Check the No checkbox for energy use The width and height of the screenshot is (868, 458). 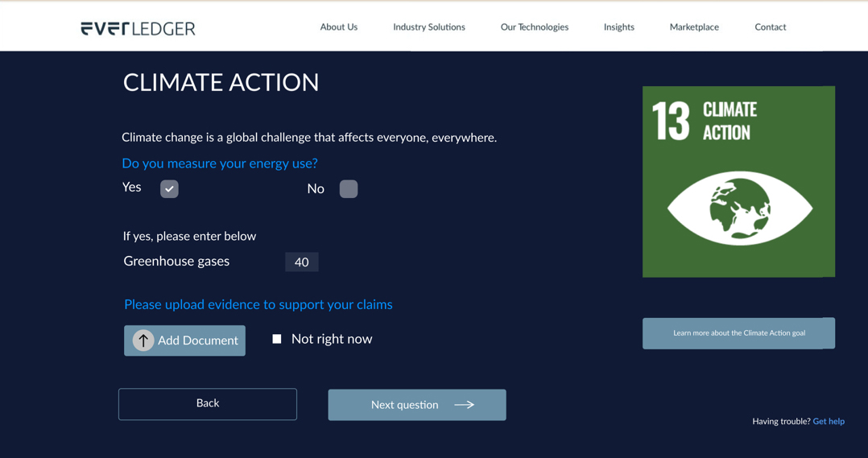click(x=348, y=188)
